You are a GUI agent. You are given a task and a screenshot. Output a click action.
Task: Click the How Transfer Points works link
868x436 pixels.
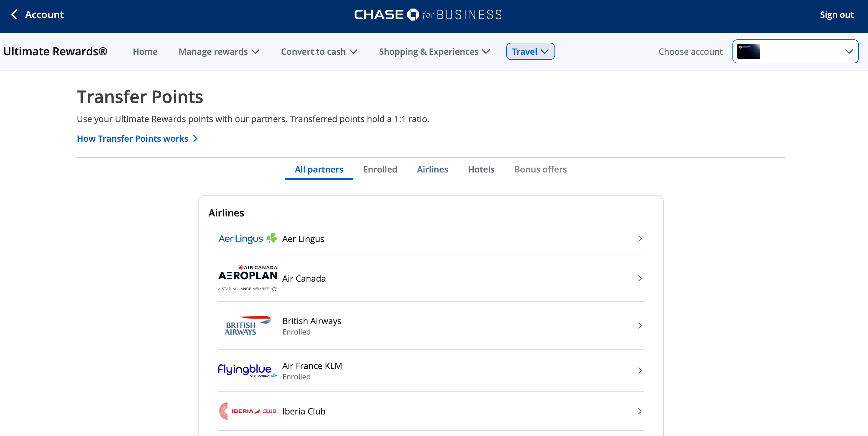point(132,138)
